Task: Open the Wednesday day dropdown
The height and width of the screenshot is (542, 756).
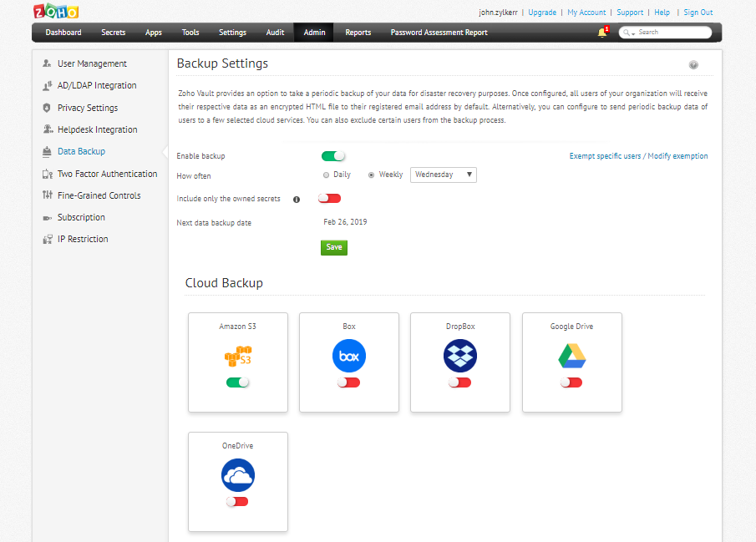Action: click(x=444, y=175)
